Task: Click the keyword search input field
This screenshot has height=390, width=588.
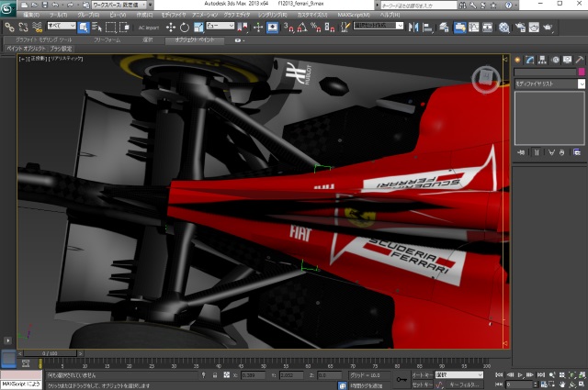Action: 419,6
